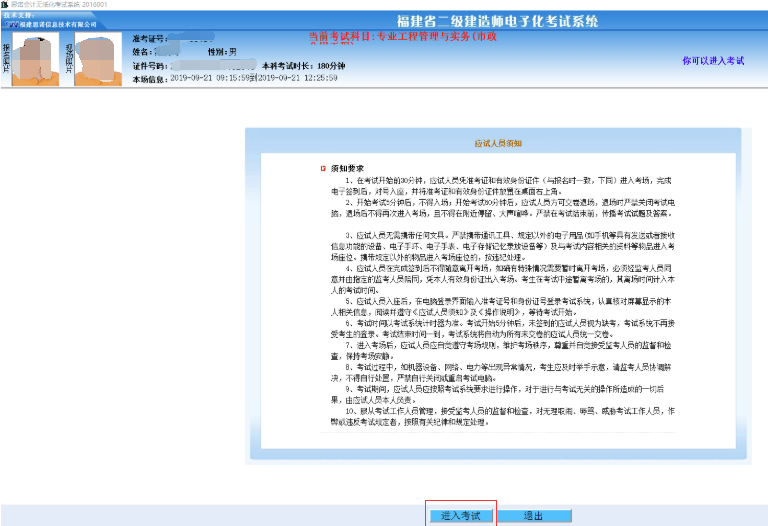
Task: Click the red bullet icon beside 须知要求
Action: coord(323,168)
